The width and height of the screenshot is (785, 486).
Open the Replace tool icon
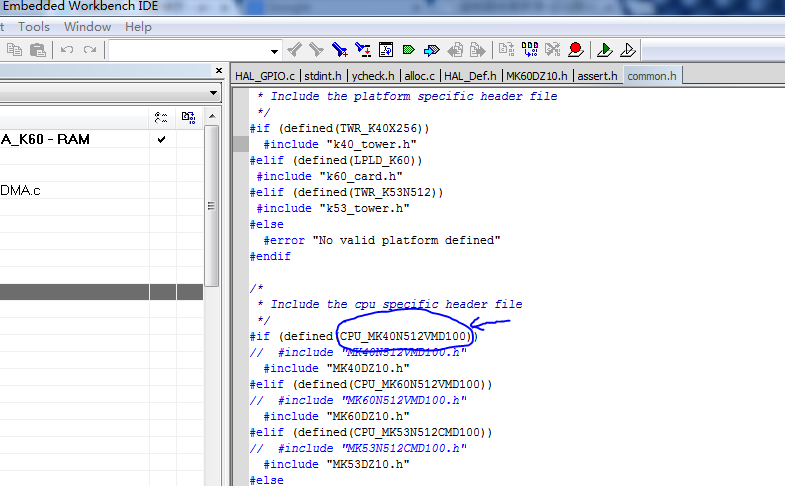(x=363, y=50)
